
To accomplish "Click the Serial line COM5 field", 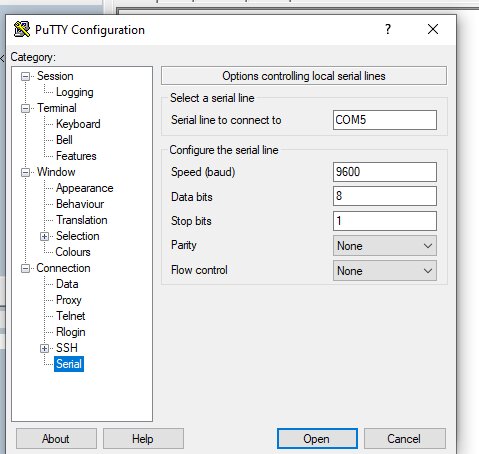I will pyautogui.click(x=385, y=120).
